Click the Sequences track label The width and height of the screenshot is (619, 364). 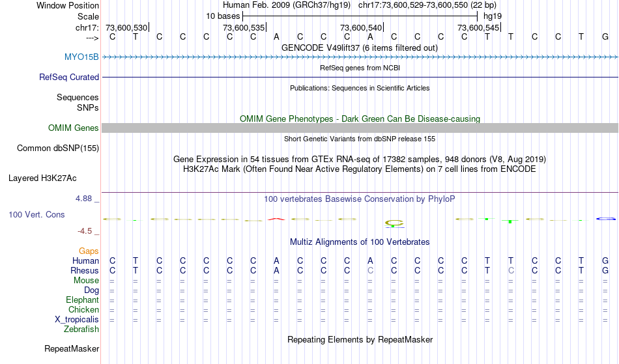tap(78, 98)
